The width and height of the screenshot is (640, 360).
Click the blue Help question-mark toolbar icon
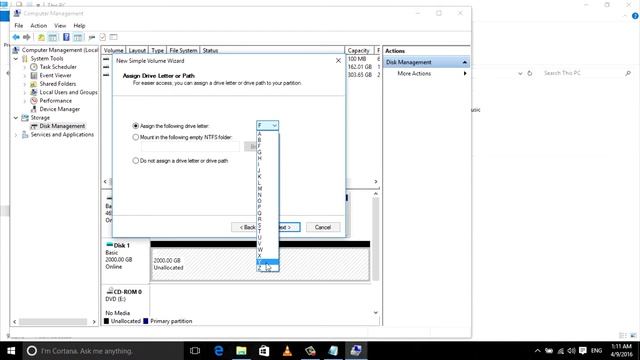66,37
